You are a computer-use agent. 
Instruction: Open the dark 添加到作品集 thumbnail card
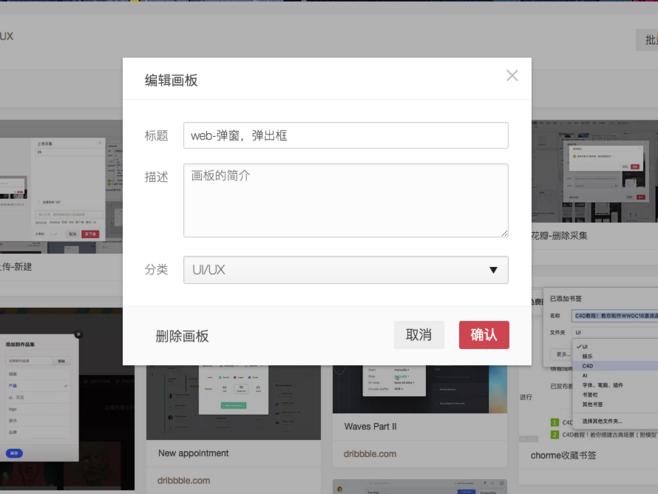[x=67, y=399]
